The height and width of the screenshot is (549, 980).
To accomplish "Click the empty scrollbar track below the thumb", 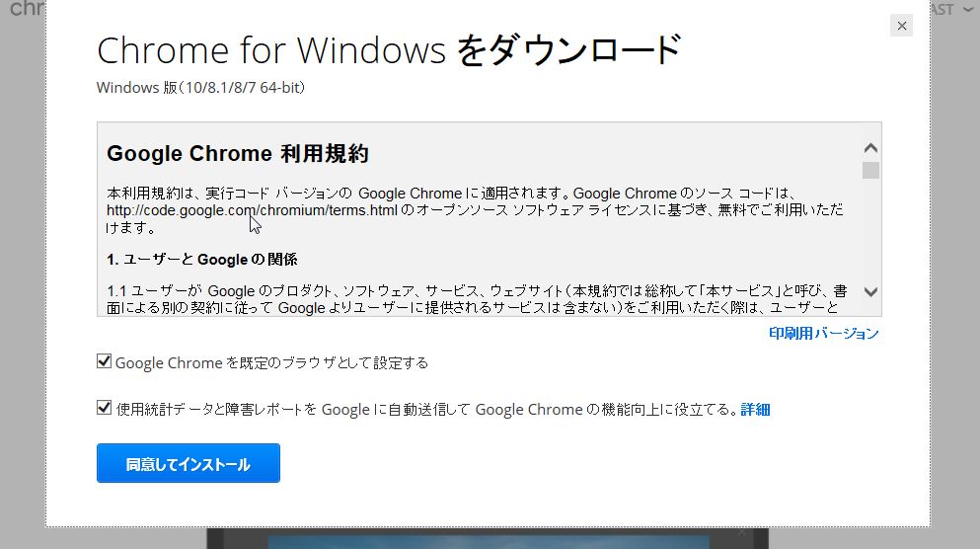I will tap(870, 231).
